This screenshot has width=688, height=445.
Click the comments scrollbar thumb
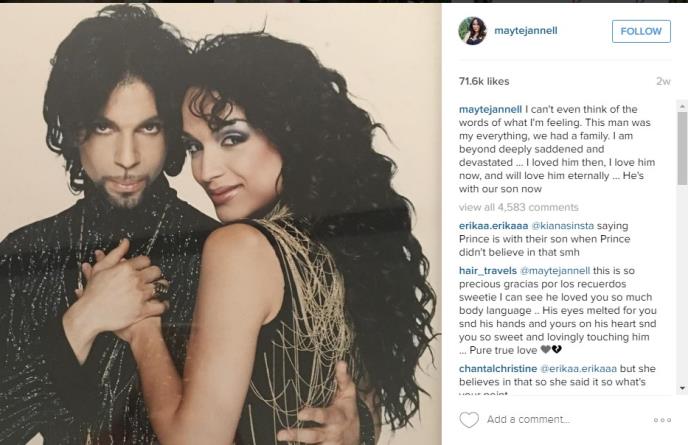point(682,148)
